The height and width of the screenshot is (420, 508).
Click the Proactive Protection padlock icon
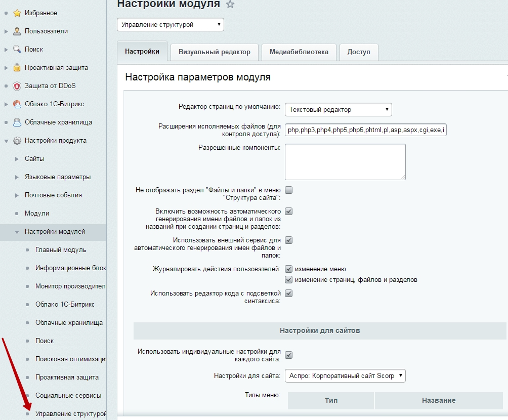(x=17, y=68)
